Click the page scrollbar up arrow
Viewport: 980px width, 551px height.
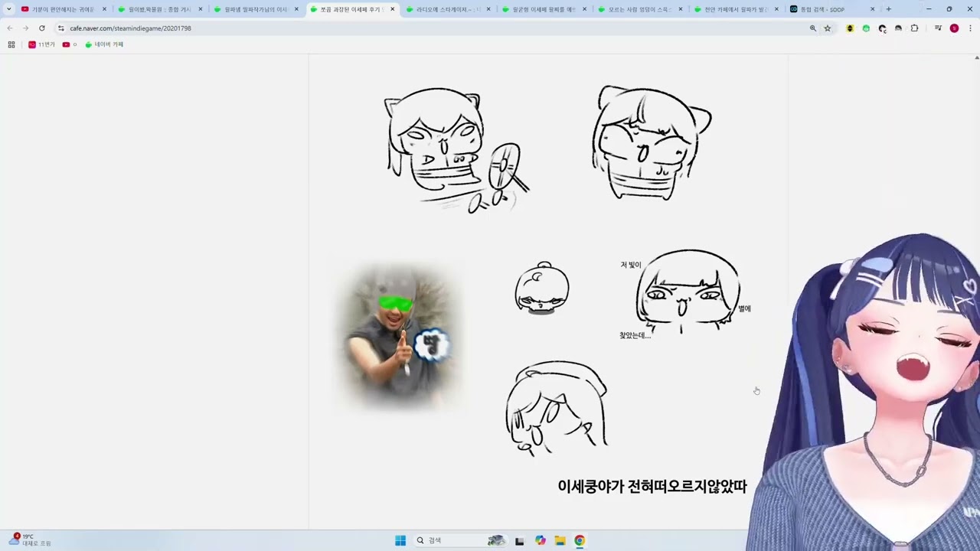coord(976,57)
